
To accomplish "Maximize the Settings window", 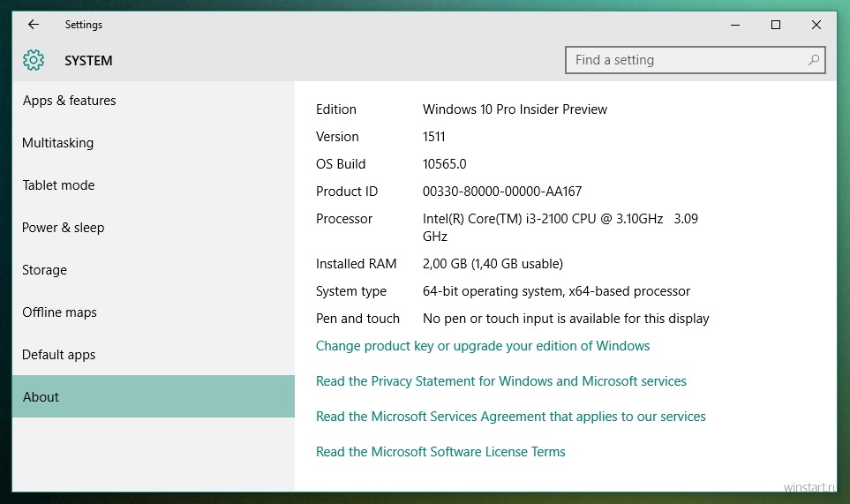I will point(776,25).
